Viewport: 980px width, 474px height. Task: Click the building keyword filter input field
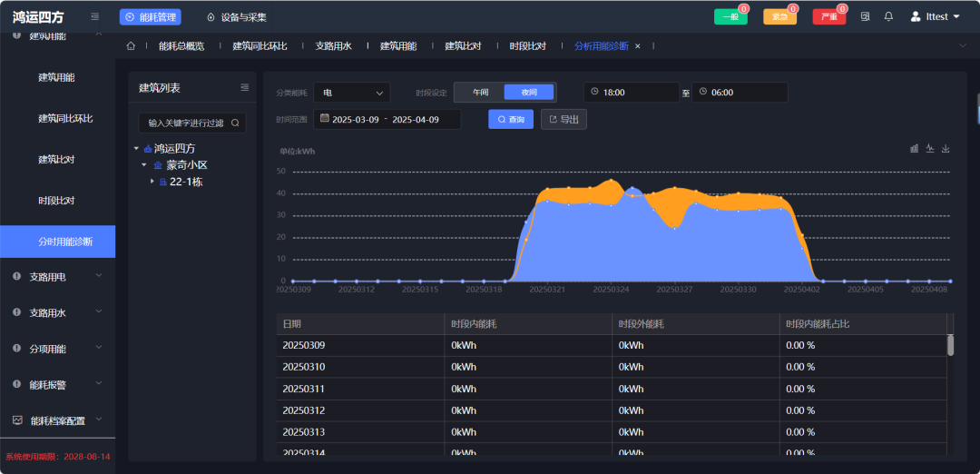(186, 123)
